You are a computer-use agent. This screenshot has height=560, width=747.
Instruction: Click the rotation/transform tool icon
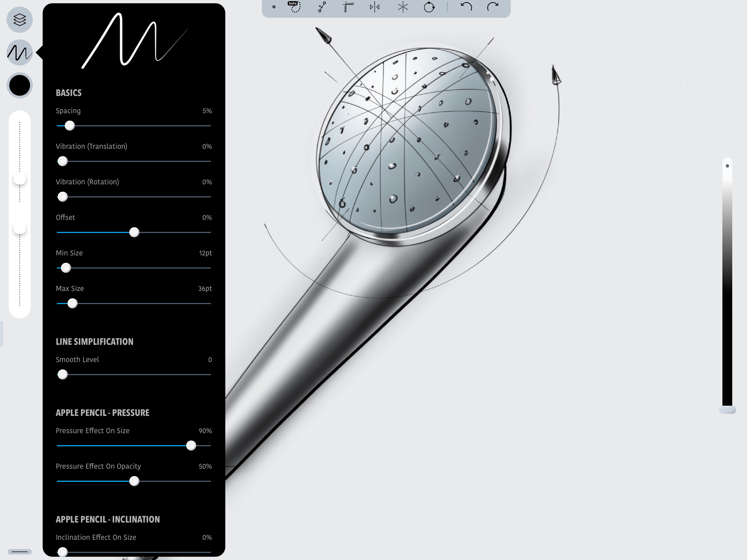[428, 7]
